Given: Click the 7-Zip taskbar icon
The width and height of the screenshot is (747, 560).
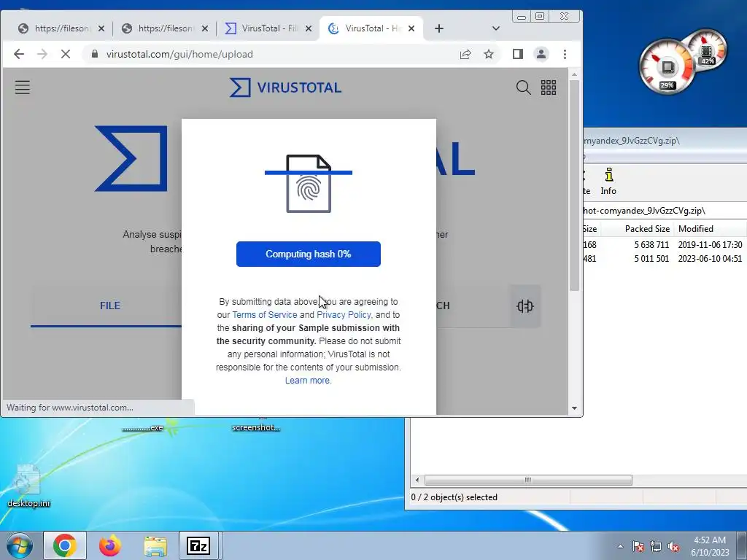Looking at the screenshot, I should coord(198,545).
